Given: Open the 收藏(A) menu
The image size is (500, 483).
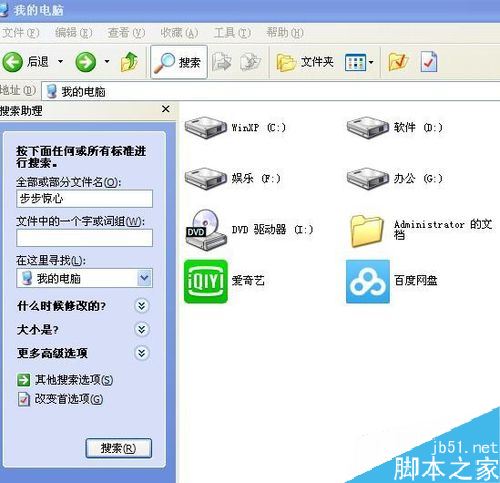Looking at the screenshot, I should [179, 33].
